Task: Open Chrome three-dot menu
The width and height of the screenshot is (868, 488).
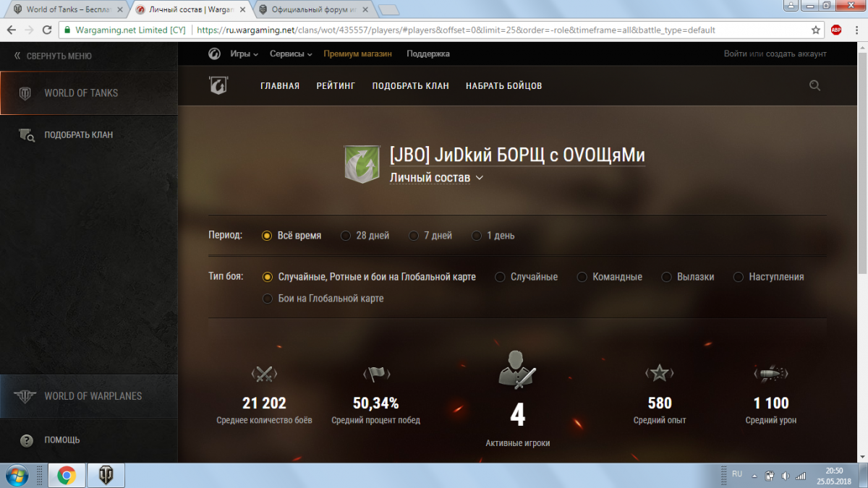Action: (856, 30)
